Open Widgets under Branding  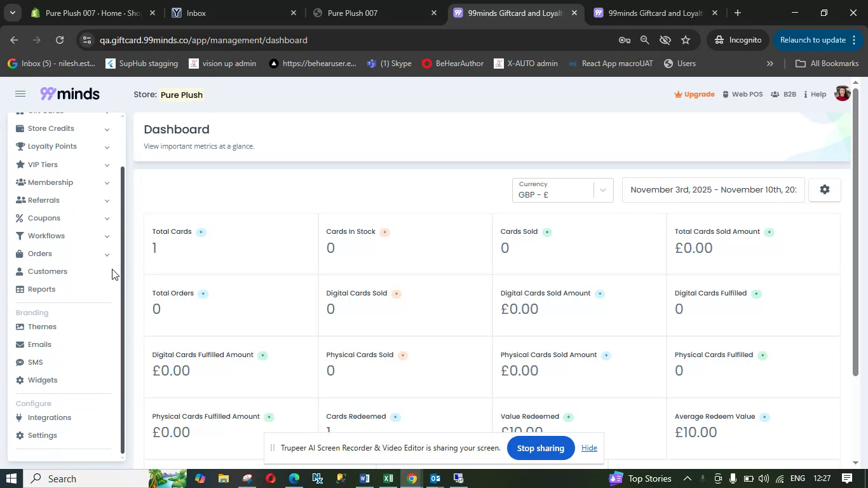click(43, 380)
